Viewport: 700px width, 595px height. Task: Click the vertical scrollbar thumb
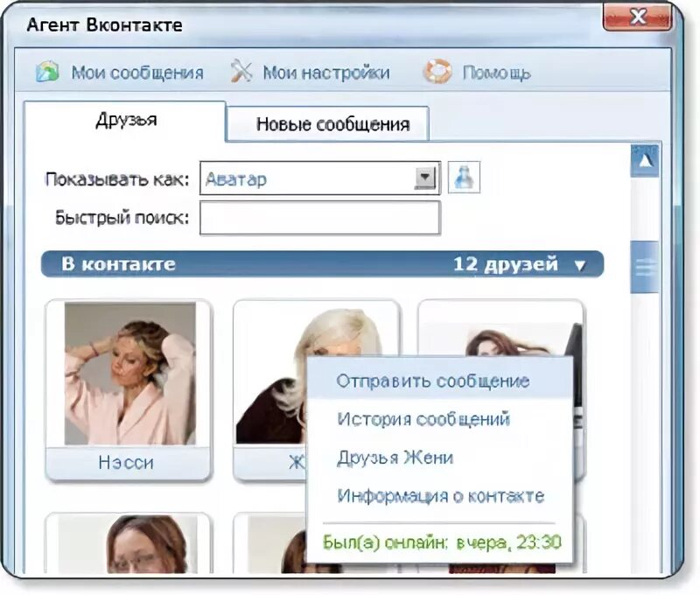pyautogui.click(x=645, y=267)
